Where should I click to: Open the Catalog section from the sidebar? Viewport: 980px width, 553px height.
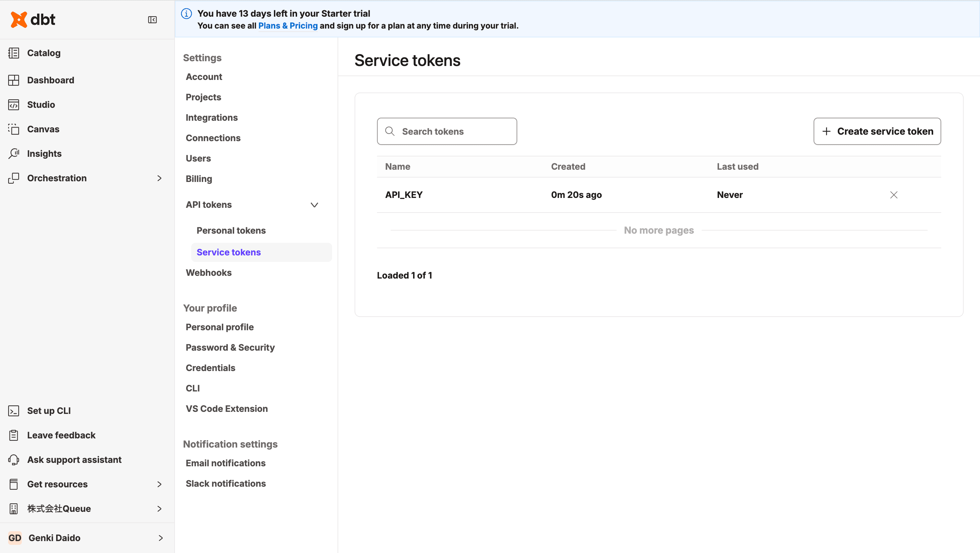pos(44,53)
